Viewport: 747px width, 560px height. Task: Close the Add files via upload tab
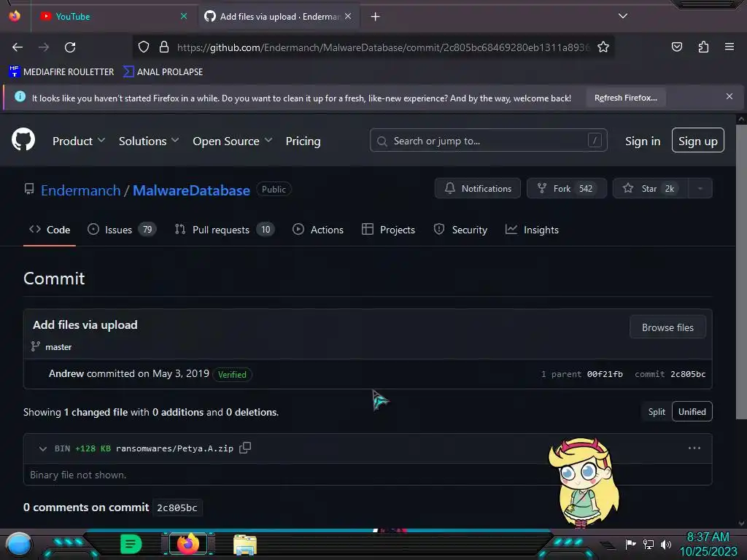click(348, 16)
